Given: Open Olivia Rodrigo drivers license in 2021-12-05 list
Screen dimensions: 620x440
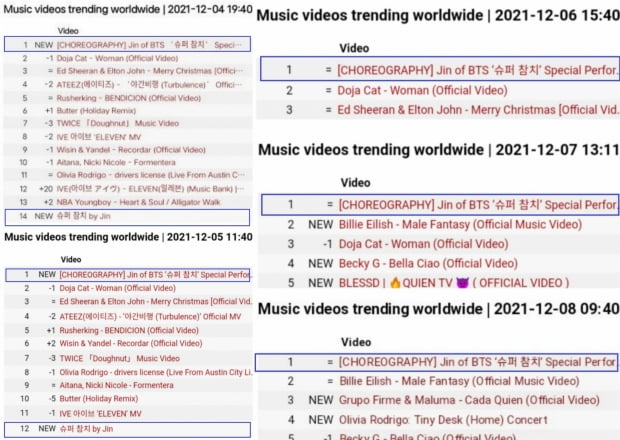Looking at the screenshot, I should (155, 372).
